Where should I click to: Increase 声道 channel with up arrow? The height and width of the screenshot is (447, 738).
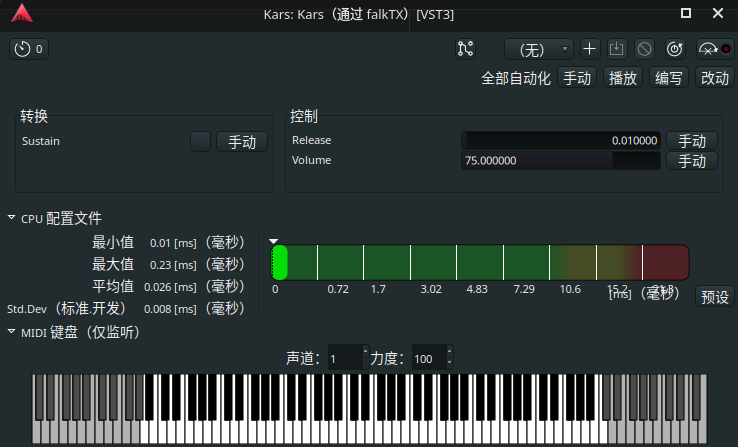pyautogui.click(x=366, y=351)
